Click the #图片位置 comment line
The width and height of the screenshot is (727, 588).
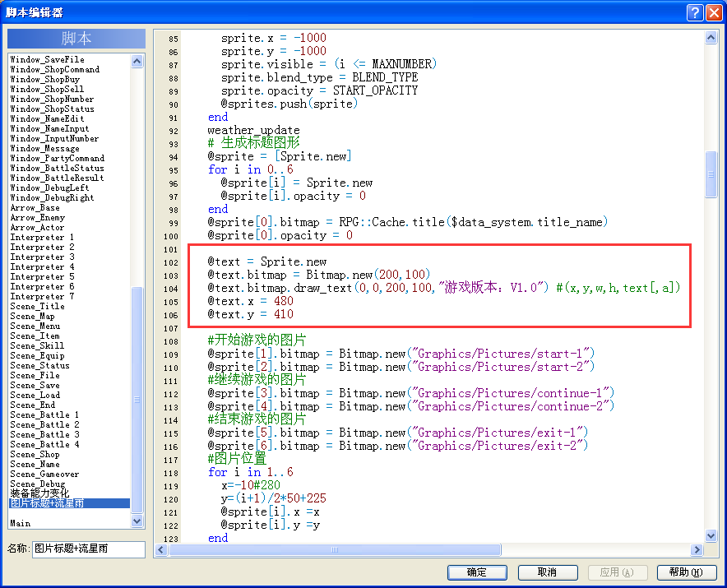pyautogui.click(x=237, y=459)
